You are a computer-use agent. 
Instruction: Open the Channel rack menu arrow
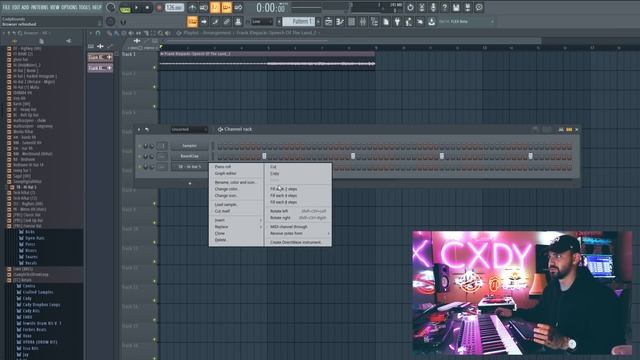coord(139,129)
